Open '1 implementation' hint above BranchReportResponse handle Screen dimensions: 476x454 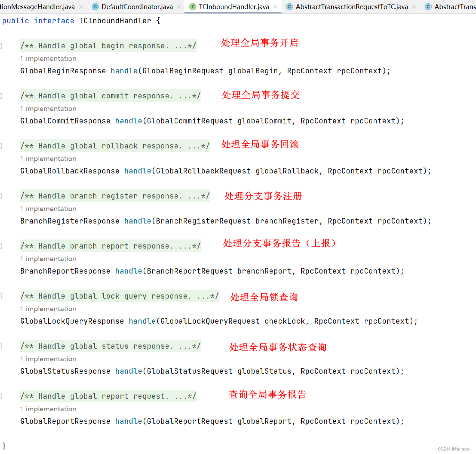pyautogui.click(x=48, y=259)
